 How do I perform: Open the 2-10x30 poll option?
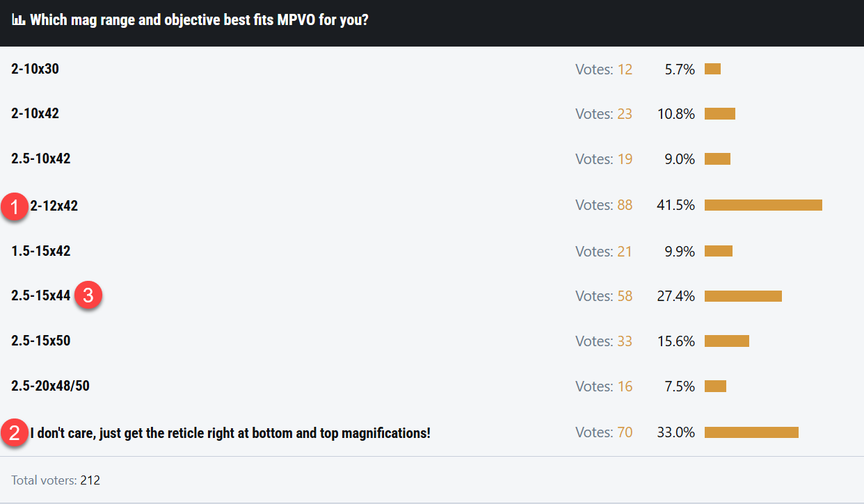click(x=35, y=69)
